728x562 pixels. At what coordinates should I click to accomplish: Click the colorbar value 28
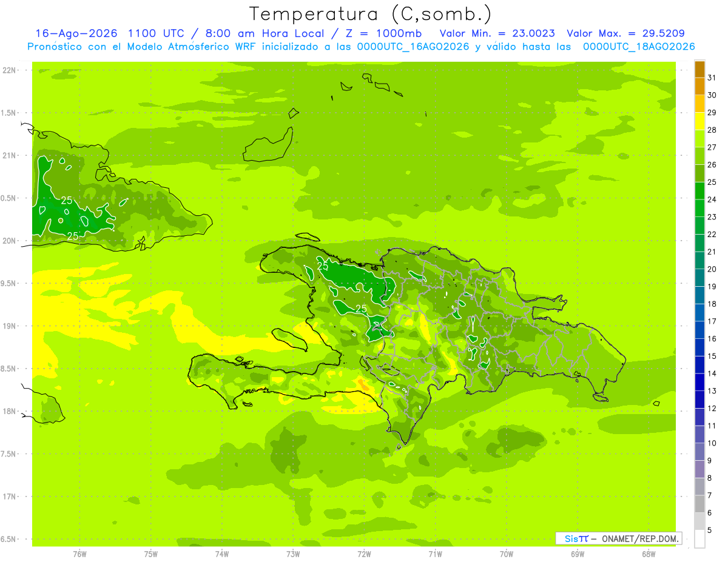[712, 130]
